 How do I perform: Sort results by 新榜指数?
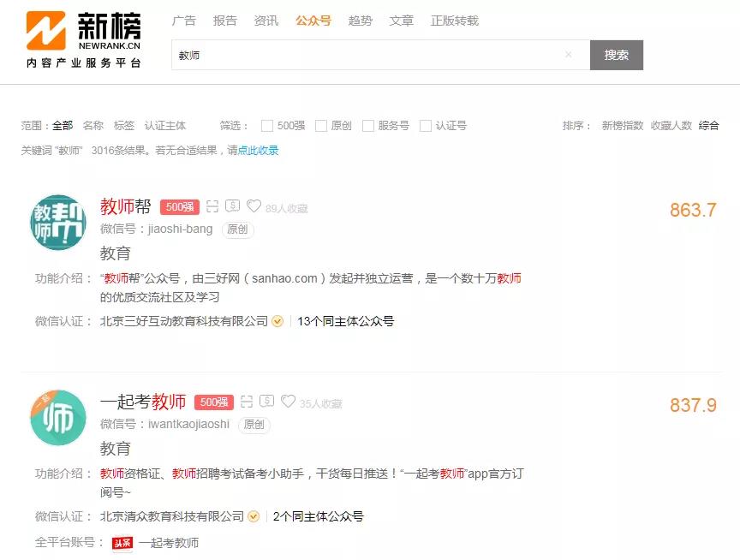[x=622, y=126]
